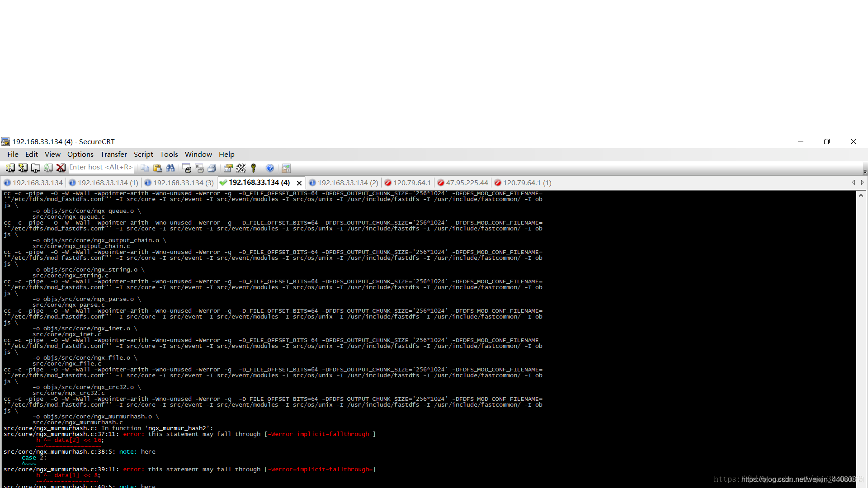The height and width of the screenshot is (488, 868).
Task: Open Session Options toolbar icon
Action: tap(228, 168)
